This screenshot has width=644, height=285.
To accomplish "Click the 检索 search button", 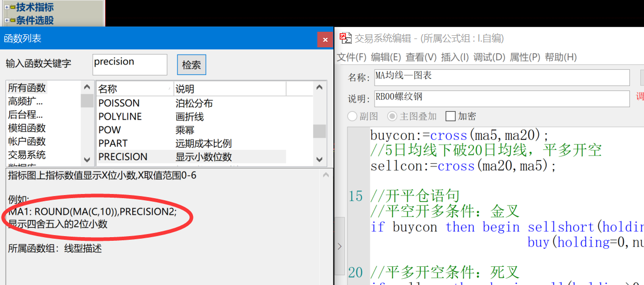I will 191,65.
